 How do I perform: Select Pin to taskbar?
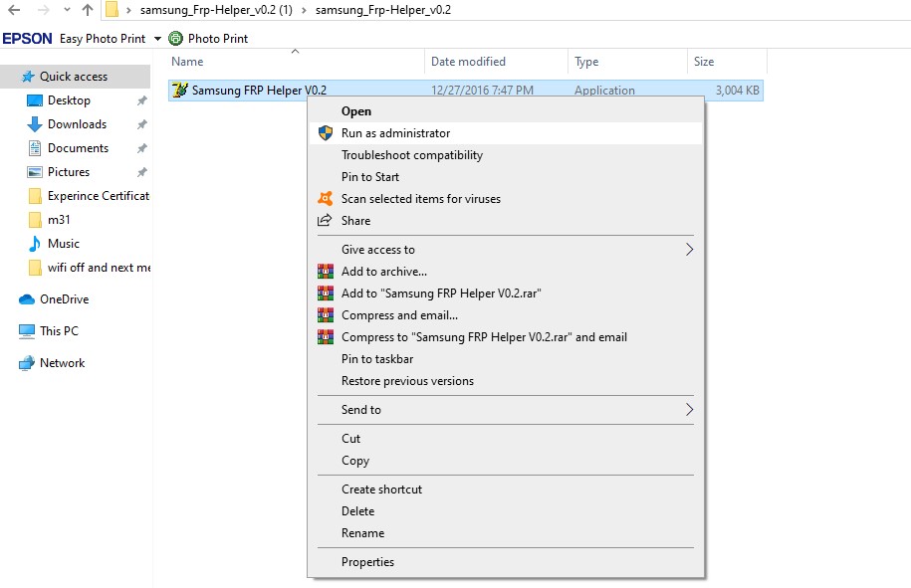tap(506, 359)
